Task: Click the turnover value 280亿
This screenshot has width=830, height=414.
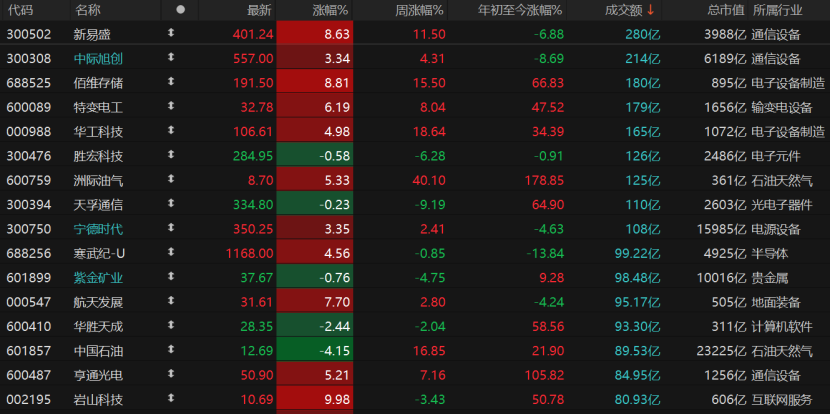Action: (643, 34)
